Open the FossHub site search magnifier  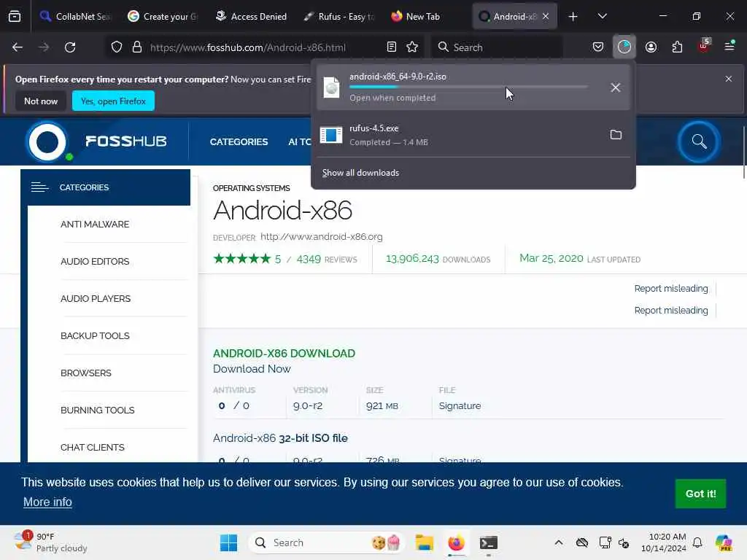pyautogui.click(x=699, y=141)
